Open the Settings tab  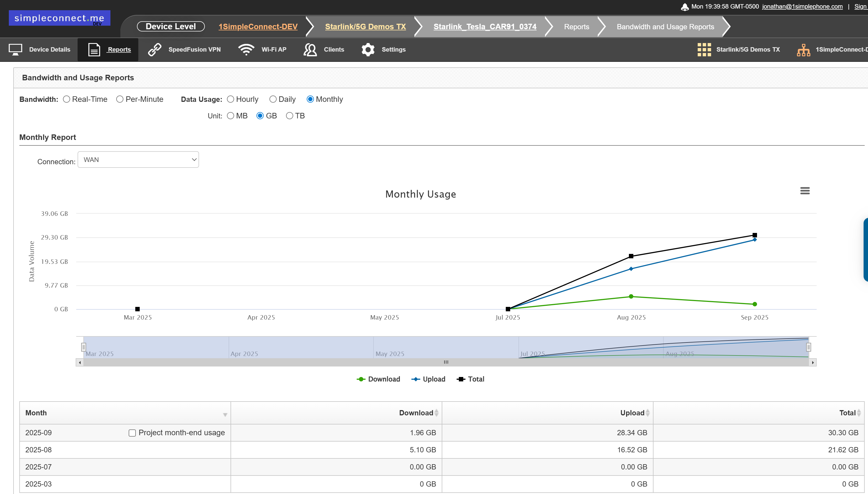[394, 49]
